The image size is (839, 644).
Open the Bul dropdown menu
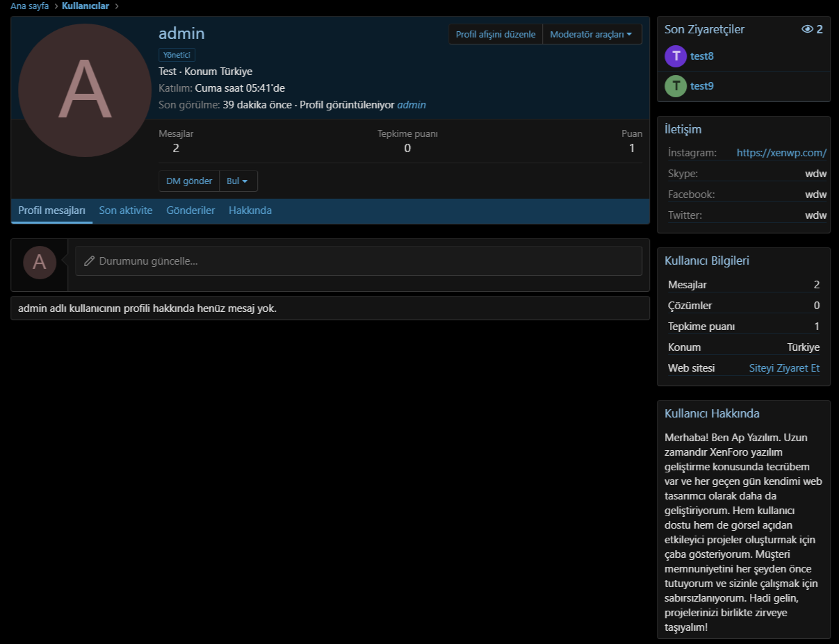click(x=238, y=181)
